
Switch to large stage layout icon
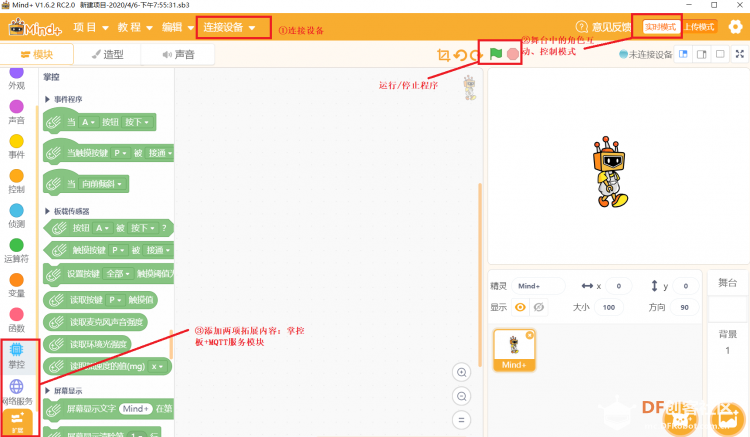click(702, 54)
